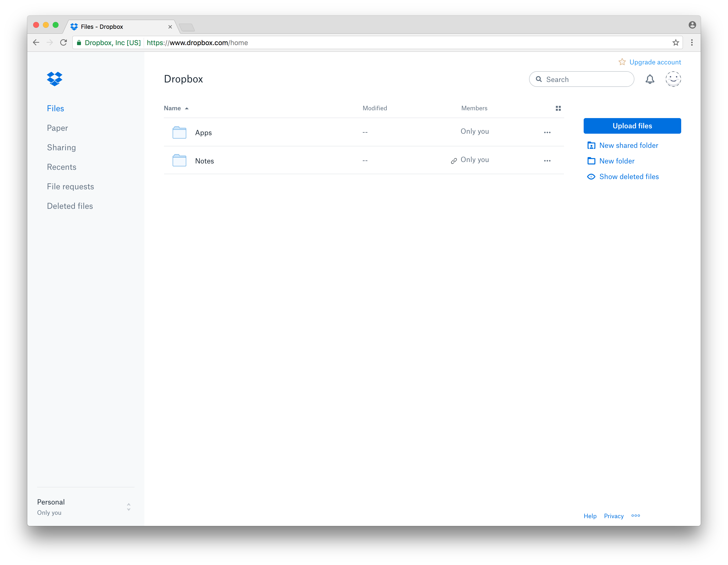Open the Privacy link

click(x=613, y=516)
